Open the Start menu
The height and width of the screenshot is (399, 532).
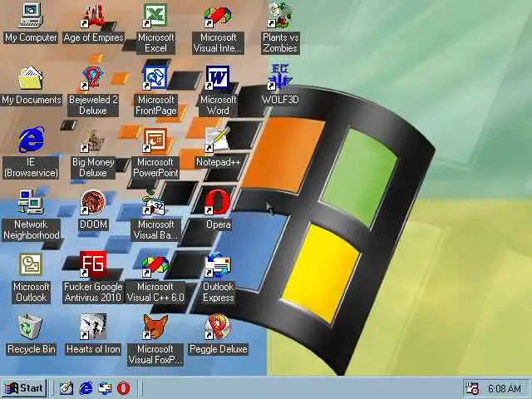point(24,388)
